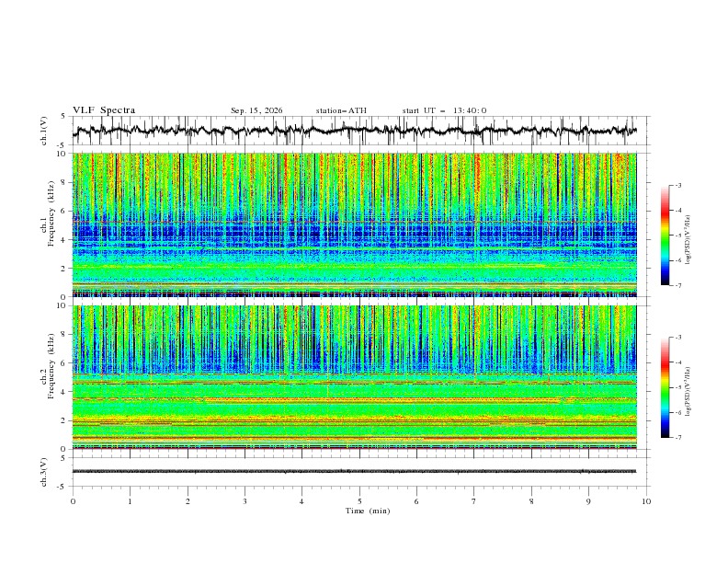Click the 2 minute tick on time axis
The image size is (728, 563).
pos(188,501)
